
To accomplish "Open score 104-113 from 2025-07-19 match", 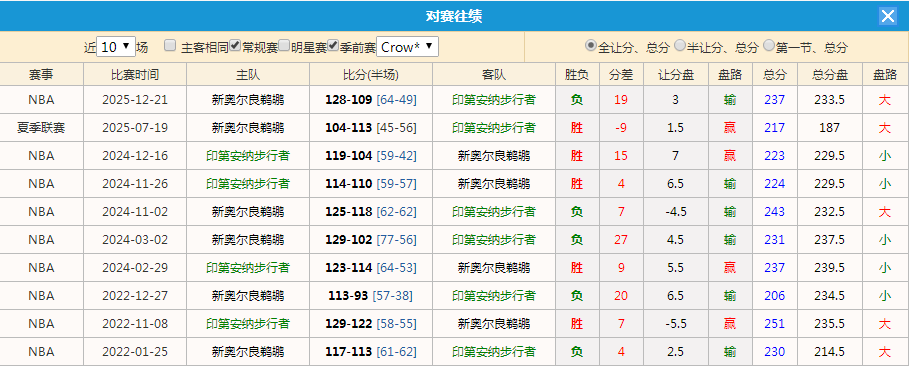I will (348, 128).
